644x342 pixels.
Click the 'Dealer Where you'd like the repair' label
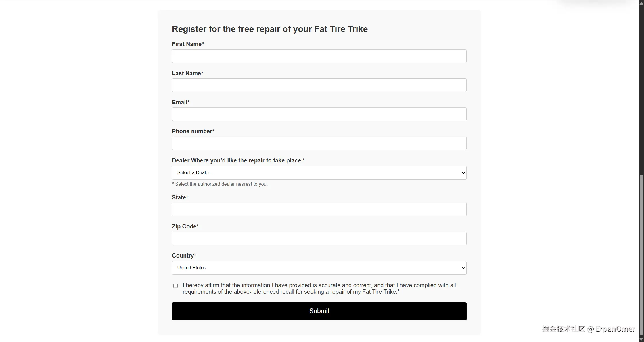tap(238, 160)
